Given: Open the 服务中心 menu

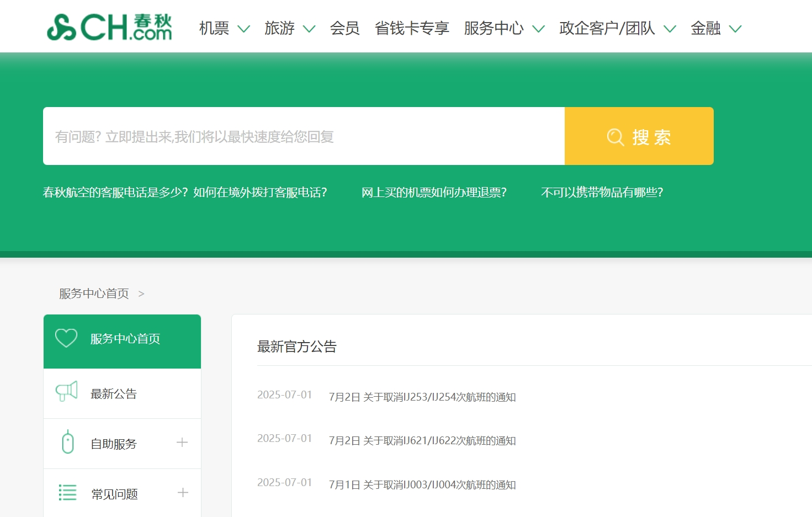Looking at the screenshot, I should click(x=493, y=28).
